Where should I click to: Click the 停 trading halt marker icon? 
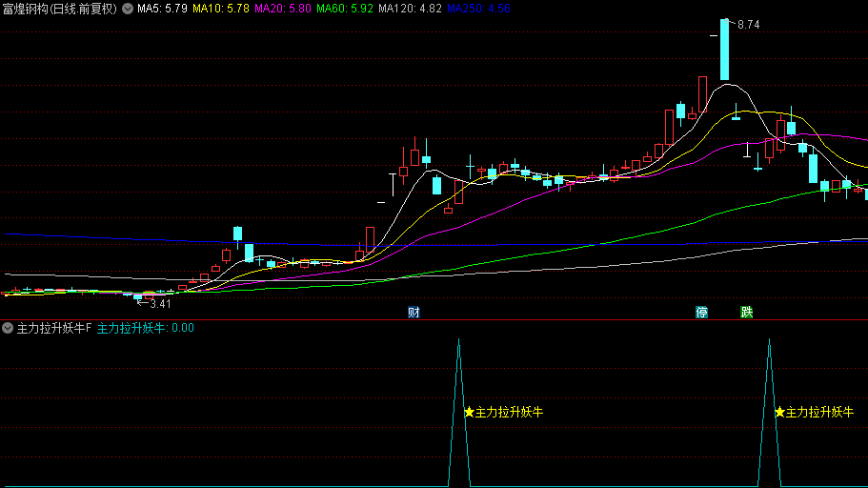point(701,313)
